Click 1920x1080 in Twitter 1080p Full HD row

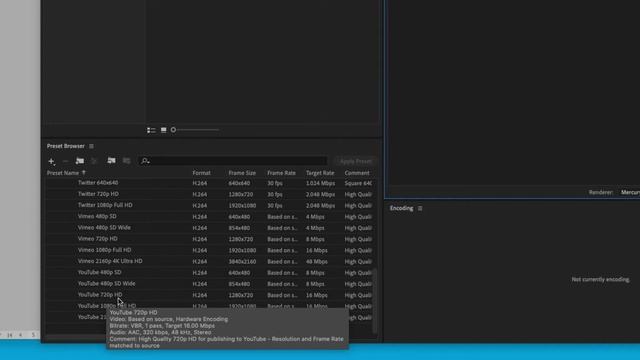[x=242, y=206]
